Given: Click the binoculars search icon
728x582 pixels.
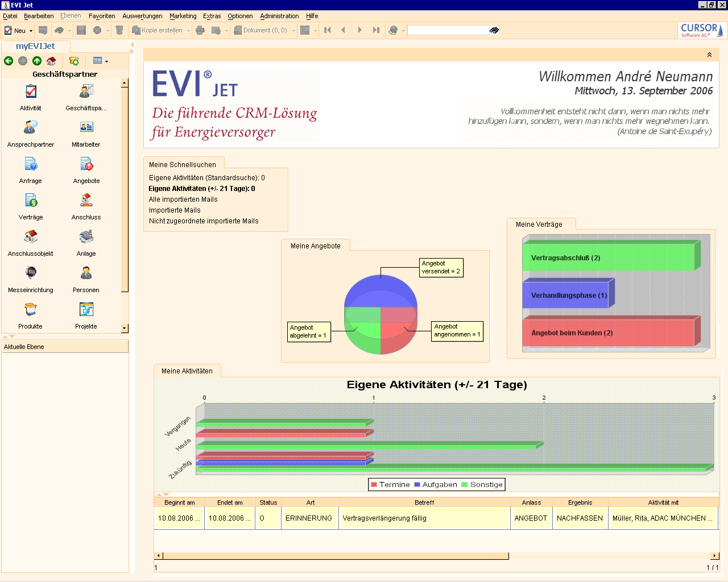Looking at the screenshot, I should 494,31.
